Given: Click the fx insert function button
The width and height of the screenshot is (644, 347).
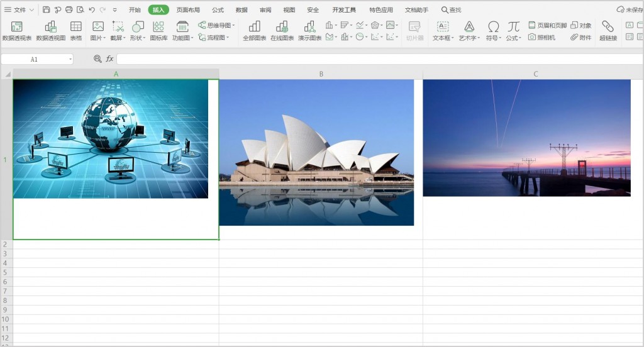Looking at the screenshot, I should [109, 58].
